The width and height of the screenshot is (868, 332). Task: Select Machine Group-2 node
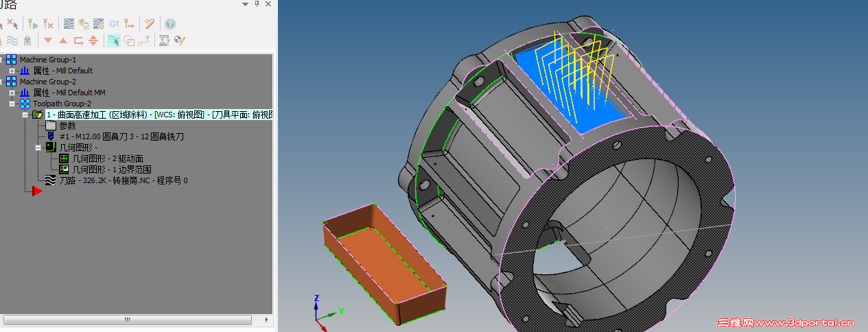[x=47, y=82]
